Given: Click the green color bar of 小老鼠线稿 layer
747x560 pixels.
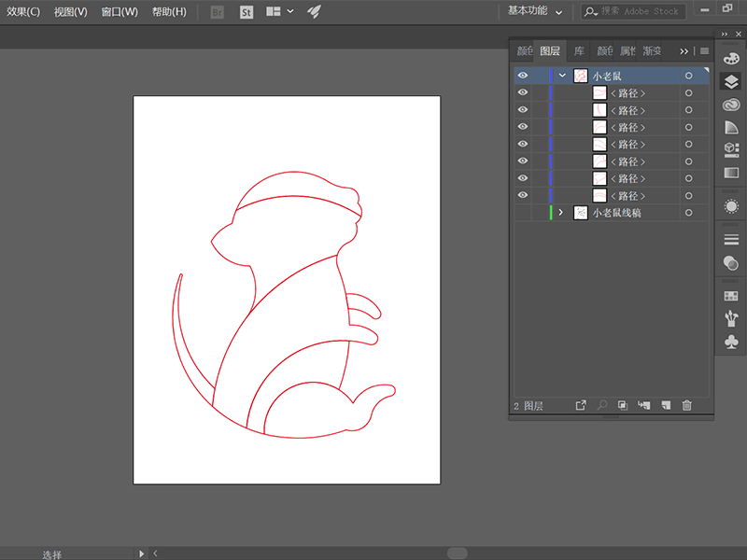Looking at the screenshot, I should [x=551, y=213].
